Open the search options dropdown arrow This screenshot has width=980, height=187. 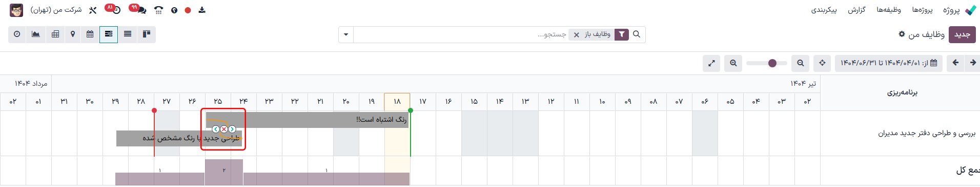346,34
